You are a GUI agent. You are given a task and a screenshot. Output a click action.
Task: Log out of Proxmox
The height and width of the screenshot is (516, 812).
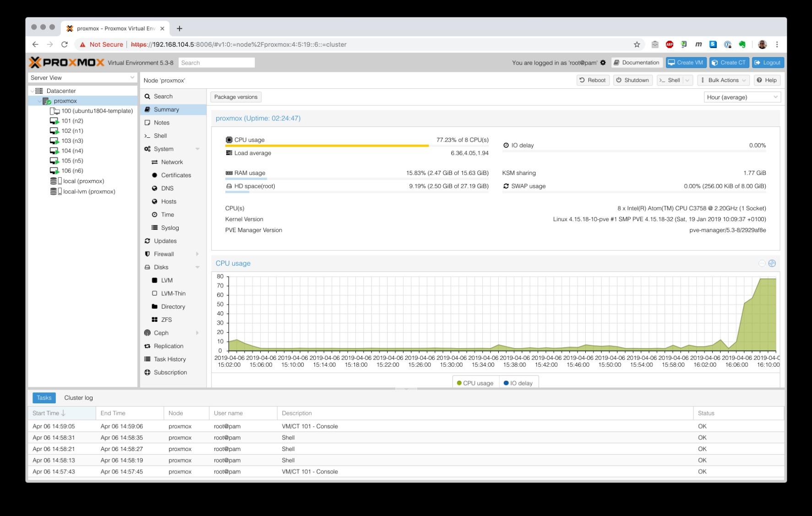(x=768, y=63)
